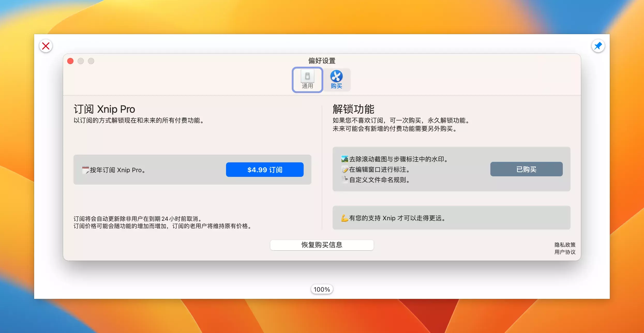Viewport: 644px width, 333px height.
Task: Open the 用户协议 link
Action: 565,252
